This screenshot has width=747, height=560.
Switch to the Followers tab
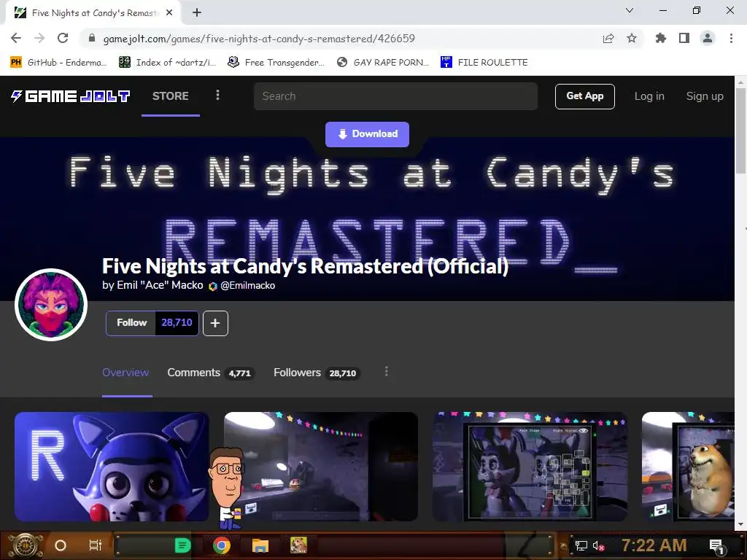[317, 373]
